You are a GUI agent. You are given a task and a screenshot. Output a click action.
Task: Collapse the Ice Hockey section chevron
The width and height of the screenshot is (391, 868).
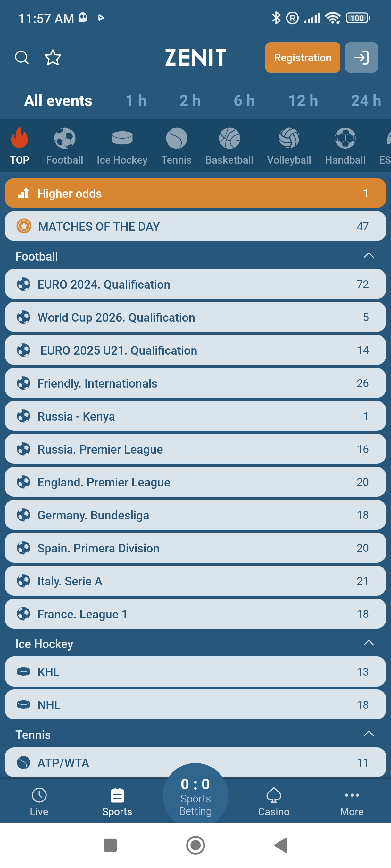369,643
